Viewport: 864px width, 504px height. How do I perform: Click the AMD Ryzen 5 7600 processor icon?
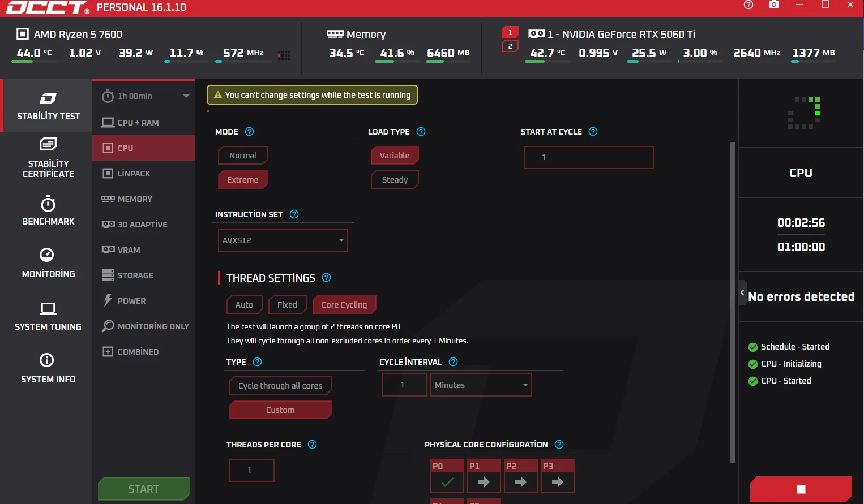(23, 34)
